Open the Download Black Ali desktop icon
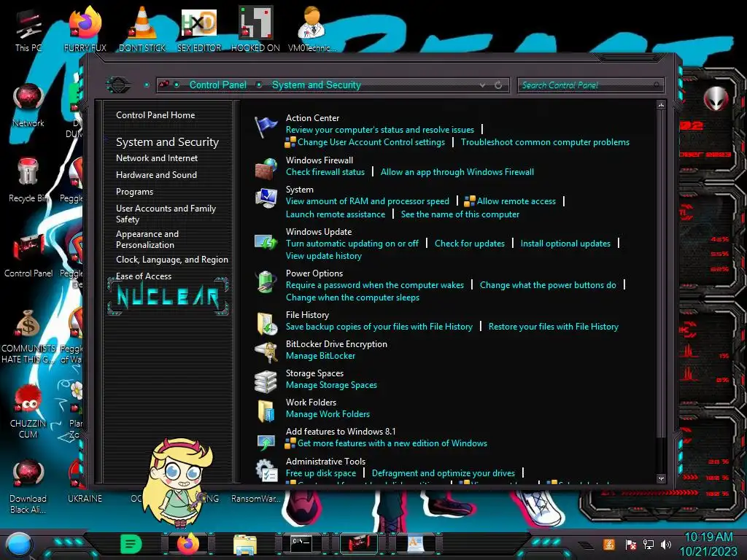Viewport: 747px width, 560px height. click(28, 474)
